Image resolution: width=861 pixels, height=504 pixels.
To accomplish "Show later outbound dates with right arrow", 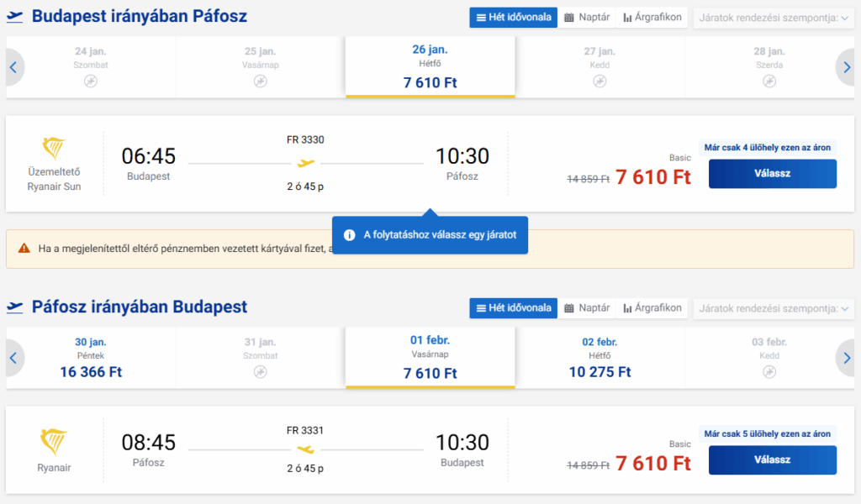I will point(845,67).
